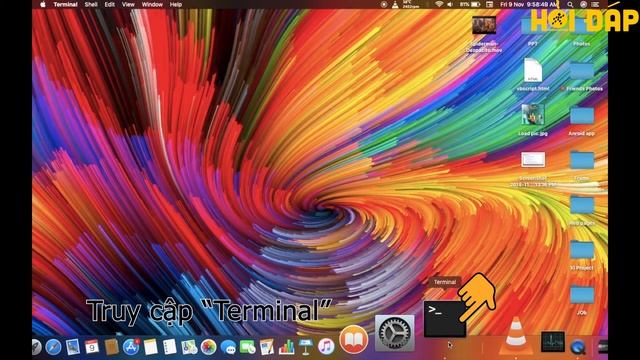
Task: Open Maps from the Dock
Action: [189, 347]
